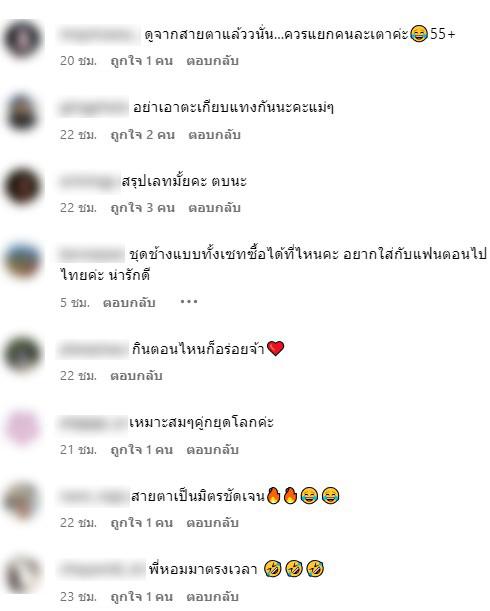Screen dimensions: 490x611
Task: View 'ถูกใจ 1 คน' on the 23 ชม. comment
Action: (142, 597)
